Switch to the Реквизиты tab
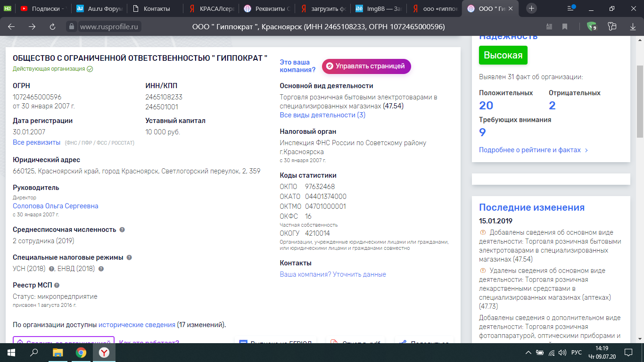The height and width of the screenshot is (362, 644). (x=267, y=8)
